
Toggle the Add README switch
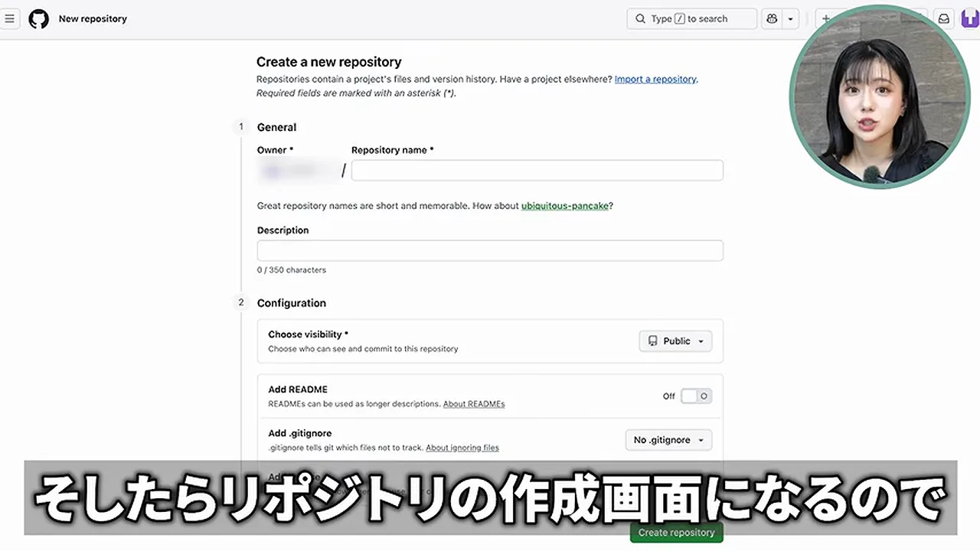pos(696,396)
